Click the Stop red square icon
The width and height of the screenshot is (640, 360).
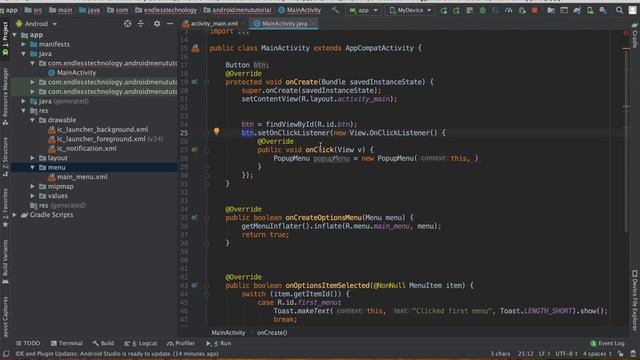(x=535, y=10)
